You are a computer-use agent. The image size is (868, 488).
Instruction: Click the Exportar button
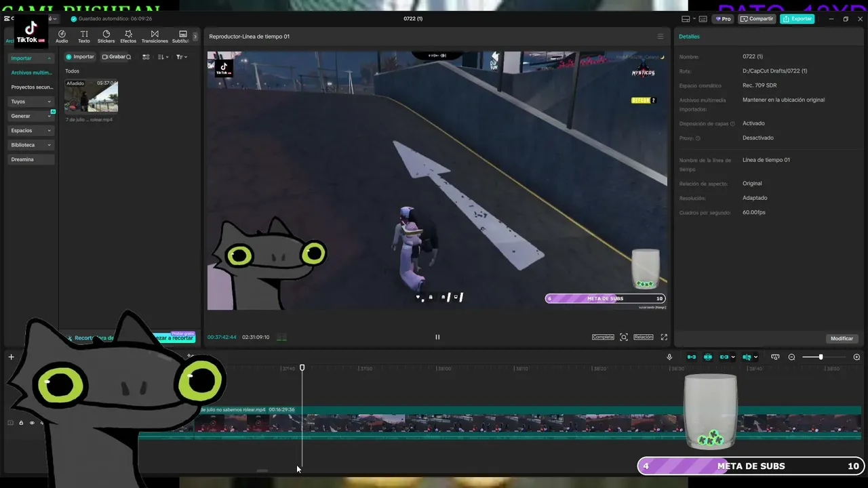coord(797,19)
